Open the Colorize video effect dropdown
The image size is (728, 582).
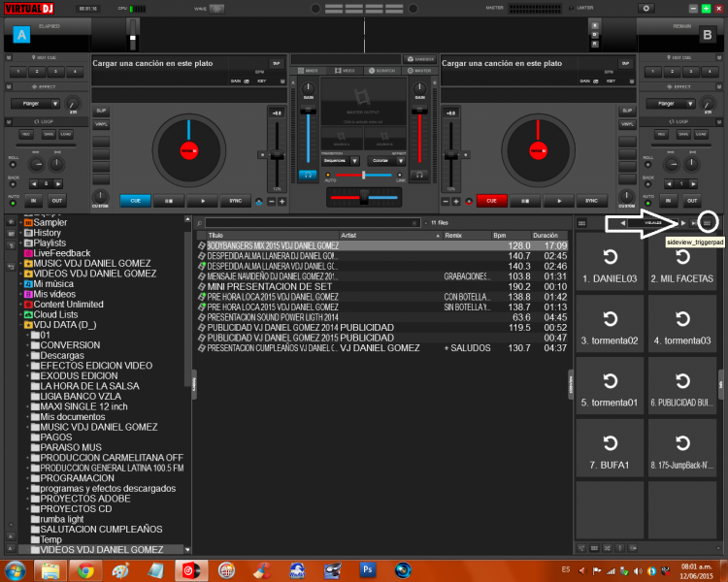[x=386, y=161]
